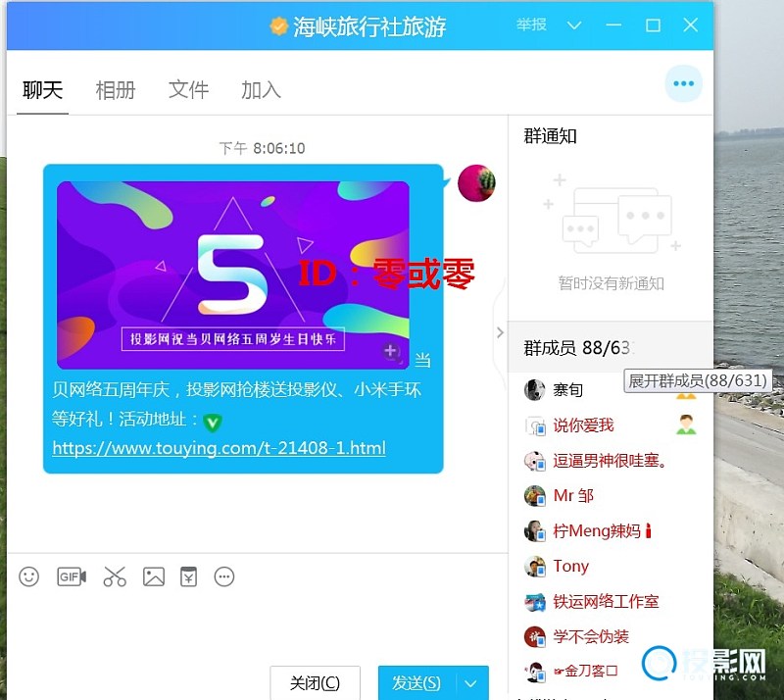Select member name 寨旬
Viewport: 784px width, 700px height.
pyautogui.click(x=568, y=389)
